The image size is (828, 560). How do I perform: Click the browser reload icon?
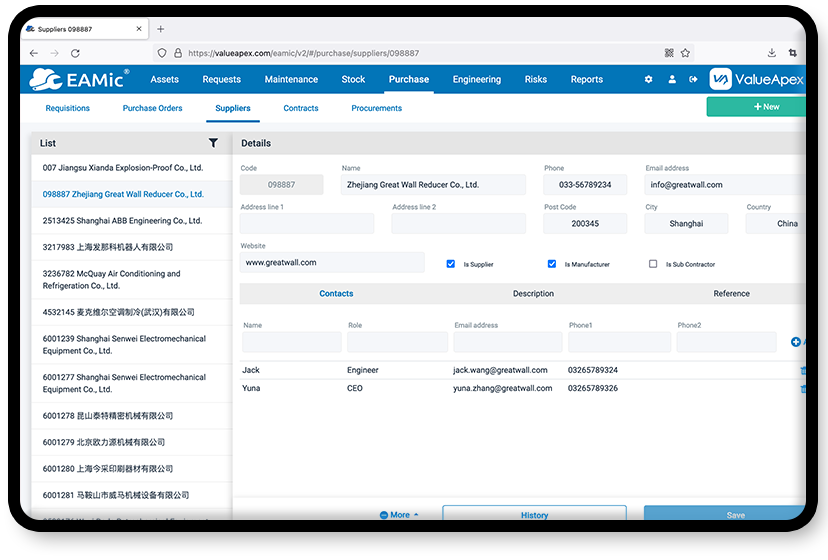coord(76,53)
